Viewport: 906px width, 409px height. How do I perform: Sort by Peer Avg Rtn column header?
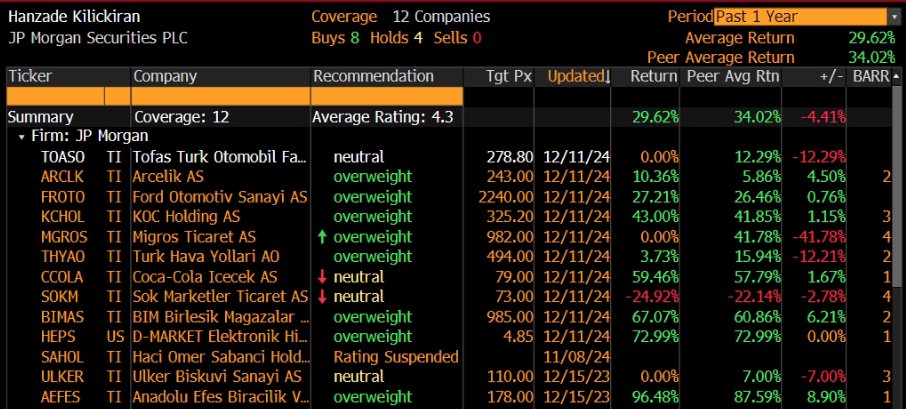tap(733, 76)
